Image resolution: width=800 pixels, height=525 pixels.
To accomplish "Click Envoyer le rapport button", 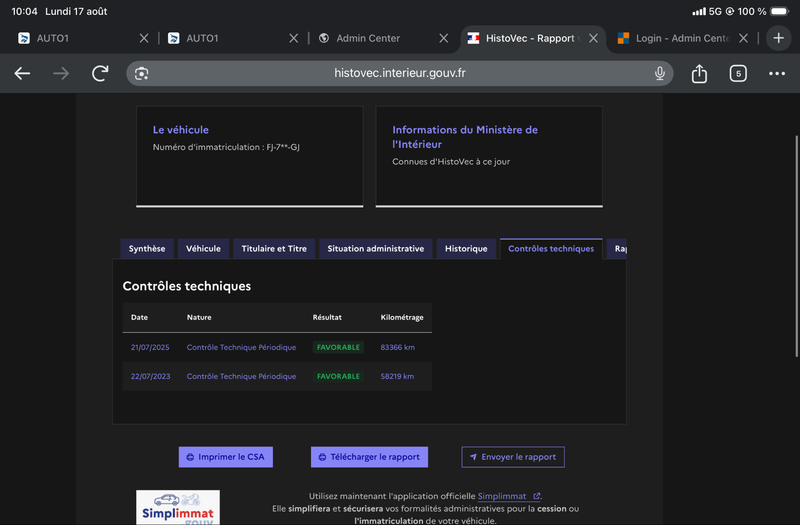I will [x=513, y=457].
